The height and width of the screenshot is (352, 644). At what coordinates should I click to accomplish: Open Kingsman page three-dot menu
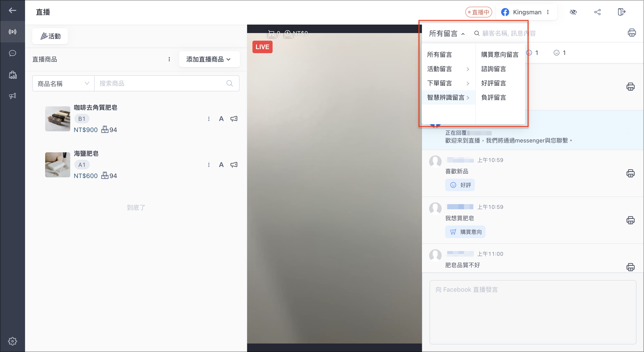pyautogui.click(x=548, y=12)
